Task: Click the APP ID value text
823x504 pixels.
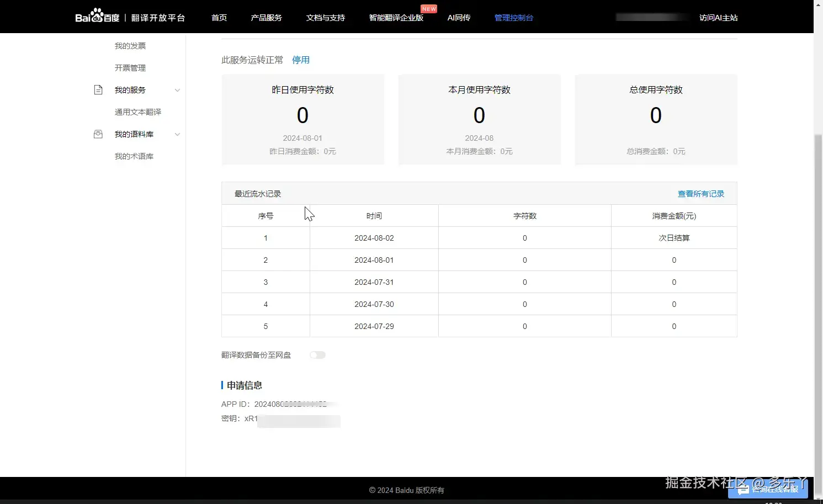Action: pos(290,404)
